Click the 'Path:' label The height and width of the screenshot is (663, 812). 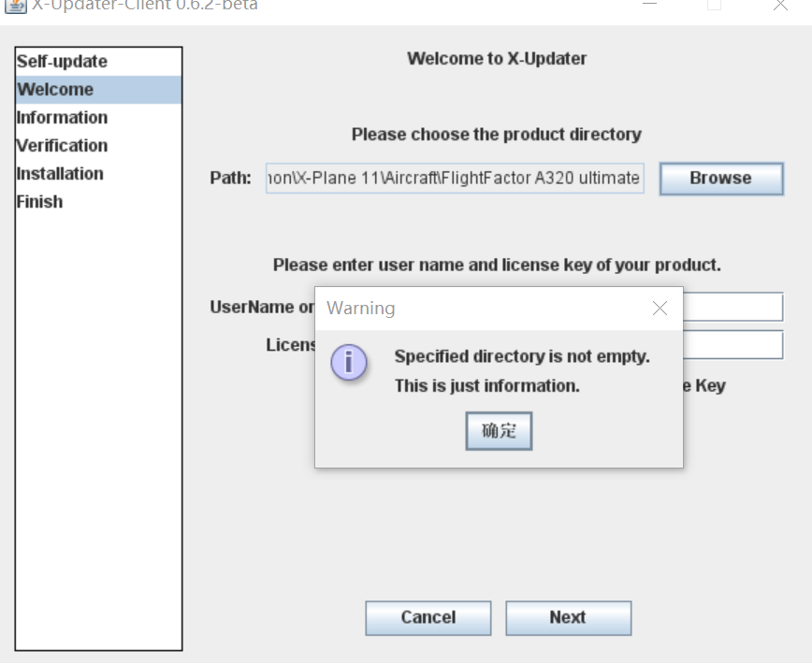pos(230,178)
